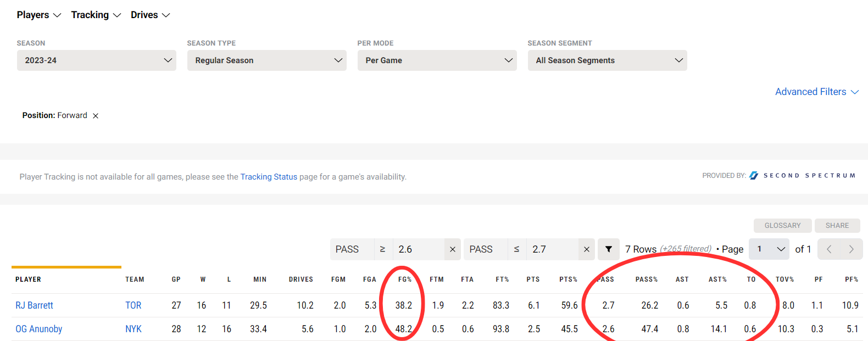The image size is (868, 341).
Task: Open the Tracking Status link
Action: pyautogui.click(x=269, y=177)
